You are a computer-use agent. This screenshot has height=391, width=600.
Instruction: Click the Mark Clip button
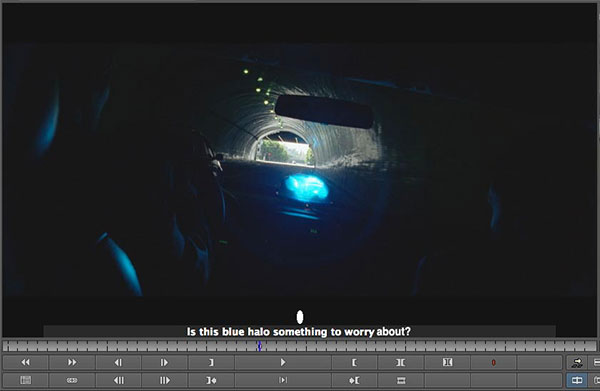tap(401, 362)
